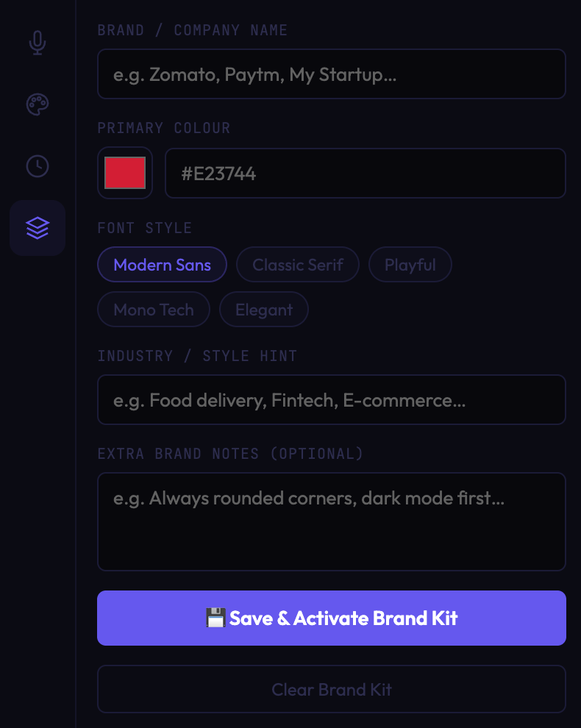Select the stacked layers brand kit icon
The width and height of the screenshot is (581, 728).
tap(38, 228)
